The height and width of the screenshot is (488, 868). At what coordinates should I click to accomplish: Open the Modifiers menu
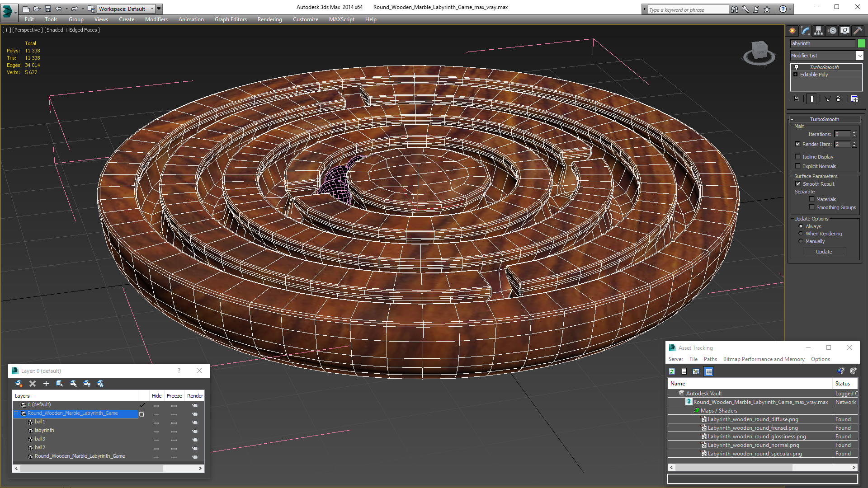click(156, 19)
